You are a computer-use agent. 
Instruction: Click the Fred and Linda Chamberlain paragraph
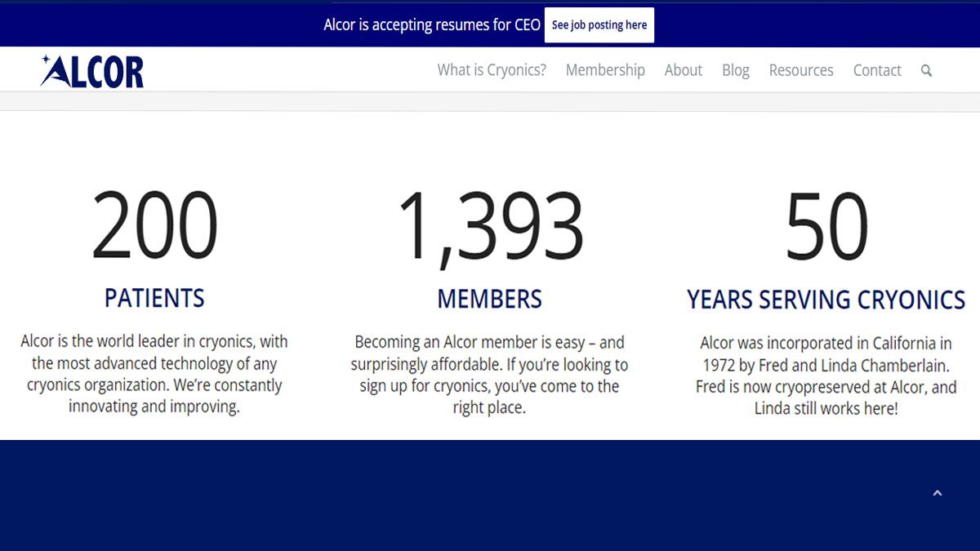[826, 375]
